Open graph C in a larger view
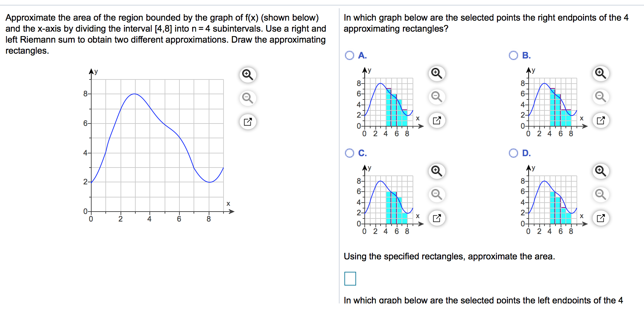Viewport: 644px width, 311px height. tap(437, 218)
